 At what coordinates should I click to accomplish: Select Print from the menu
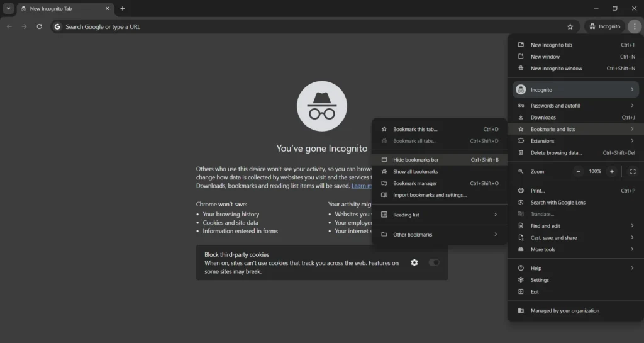point(576,191)
